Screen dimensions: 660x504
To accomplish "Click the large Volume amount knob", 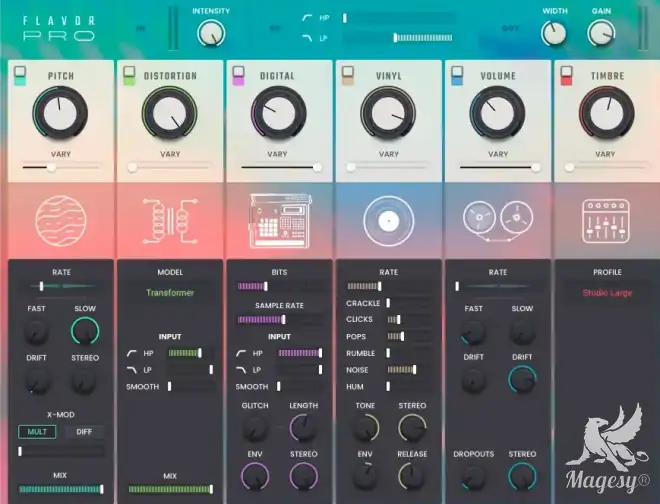I will (498, 113).
